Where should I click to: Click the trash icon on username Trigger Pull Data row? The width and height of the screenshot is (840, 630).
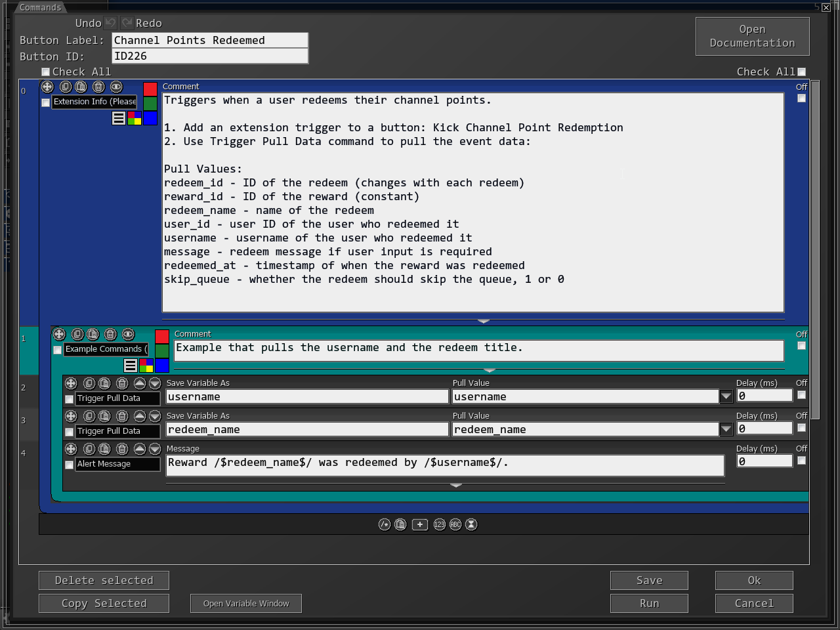[122, 383]
